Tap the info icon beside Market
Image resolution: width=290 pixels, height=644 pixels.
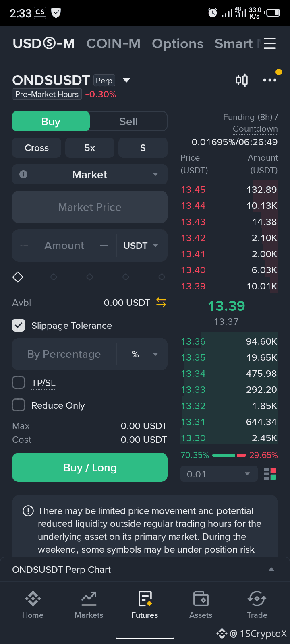[x=23, y=174]
